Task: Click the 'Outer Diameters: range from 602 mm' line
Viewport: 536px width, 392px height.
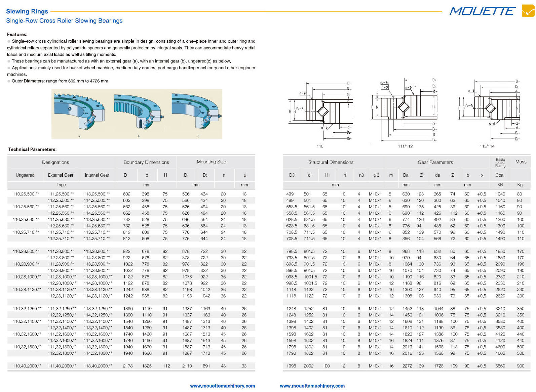Action: (60, 81)
